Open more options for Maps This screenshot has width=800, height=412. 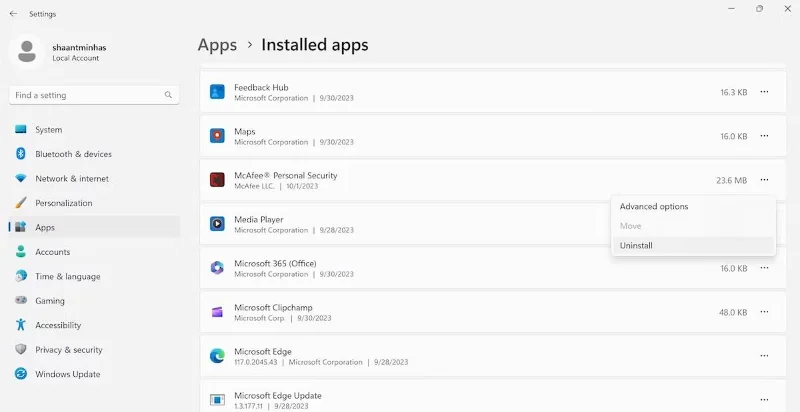pos(764,136)
